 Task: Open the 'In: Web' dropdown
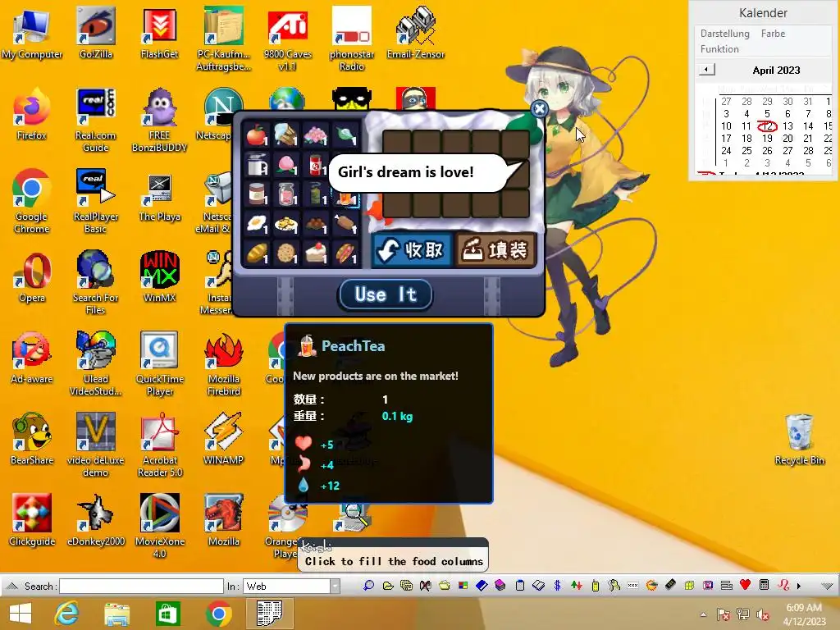point(335,586)
